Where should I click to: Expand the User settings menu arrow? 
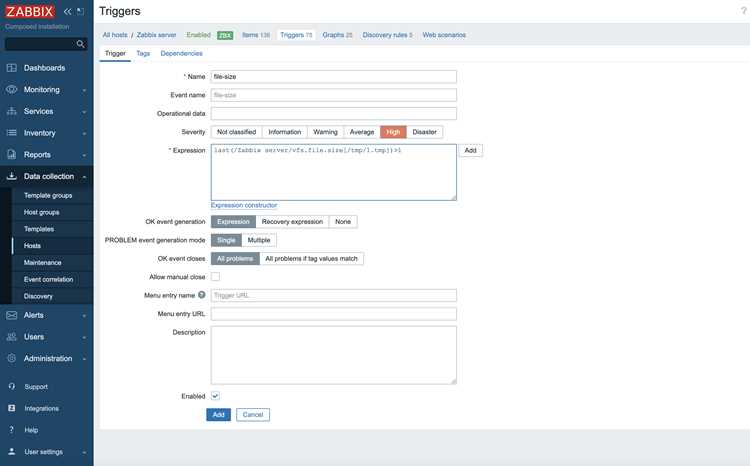(84, 452)
